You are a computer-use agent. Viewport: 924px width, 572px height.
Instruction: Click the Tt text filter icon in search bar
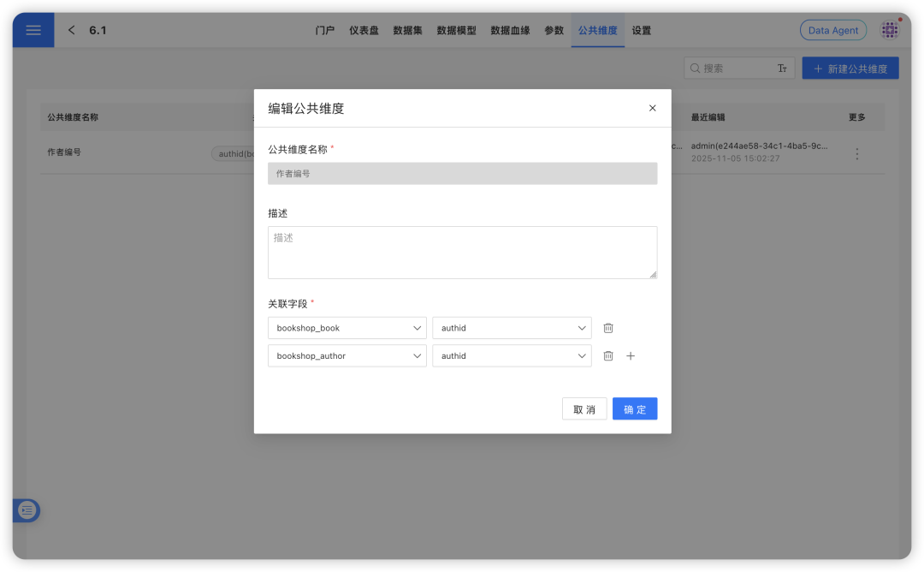[x=782, y=68]
